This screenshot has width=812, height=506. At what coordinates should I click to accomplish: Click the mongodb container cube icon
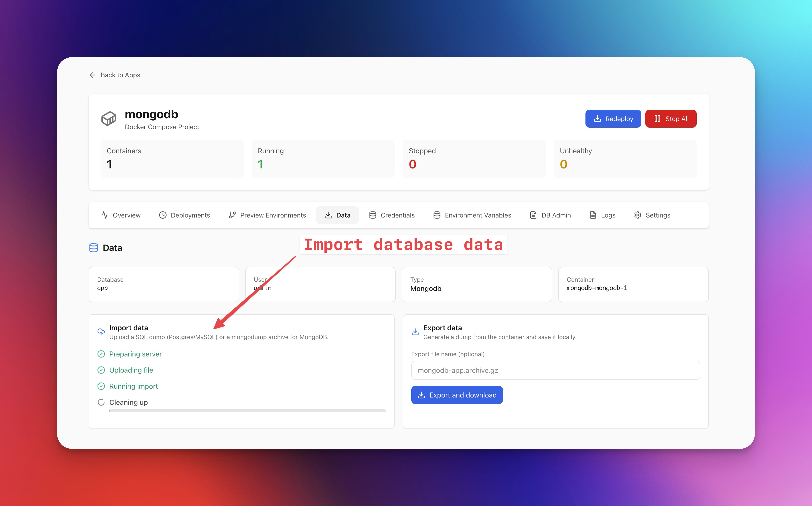tap(109, 119)
